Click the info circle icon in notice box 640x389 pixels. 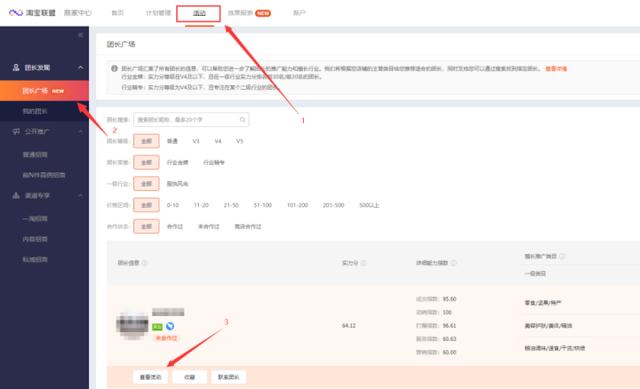(x=114, y=69)
